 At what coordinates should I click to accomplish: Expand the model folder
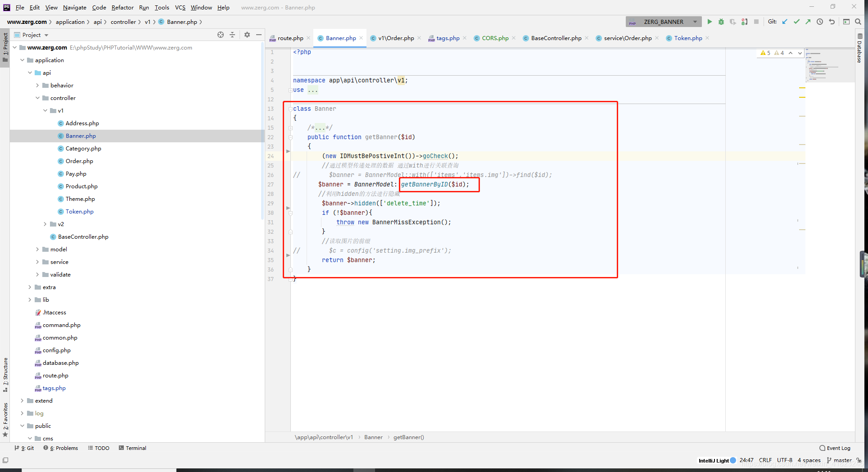point(37,249)
